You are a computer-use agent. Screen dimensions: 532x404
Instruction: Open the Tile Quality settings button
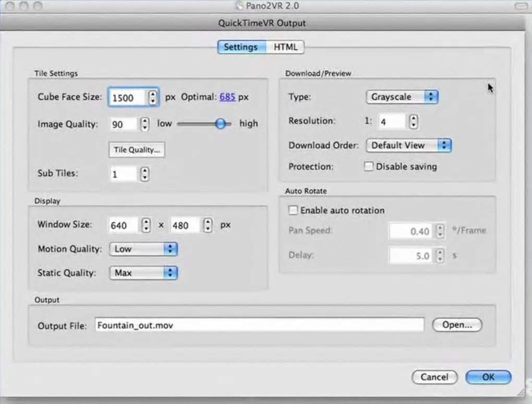[x=137, y=150]
